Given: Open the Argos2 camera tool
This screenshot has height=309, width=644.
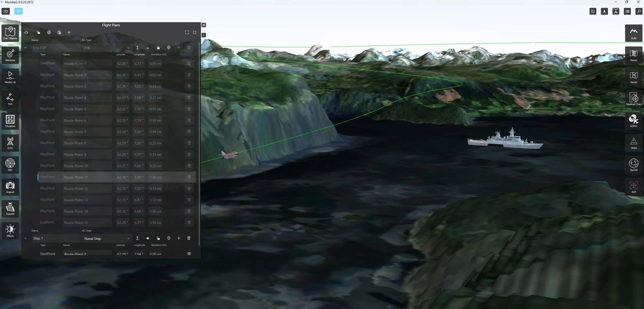Looking at the screenshot, I should 10,187.
